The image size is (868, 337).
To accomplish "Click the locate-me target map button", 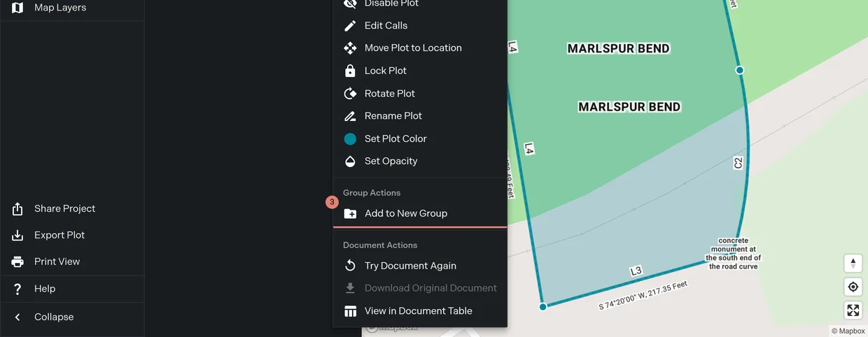I will click(853, 287).
